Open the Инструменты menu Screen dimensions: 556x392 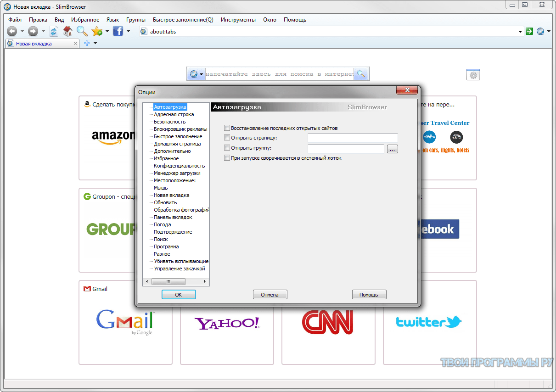(238, 20)
